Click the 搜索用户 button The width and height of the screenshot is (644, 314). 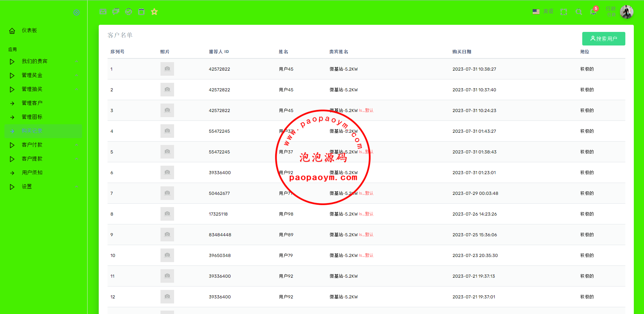[603, 39]
